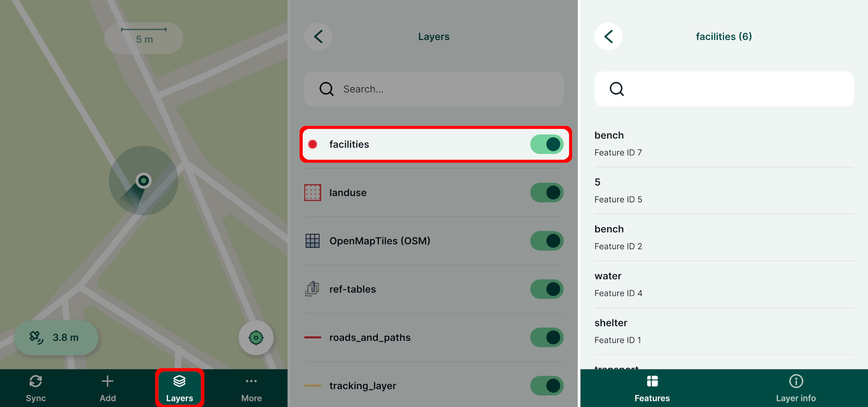868x407 pixels.
Task: Toggle the facilities layer visibility switch
Action: coord(546,144)
